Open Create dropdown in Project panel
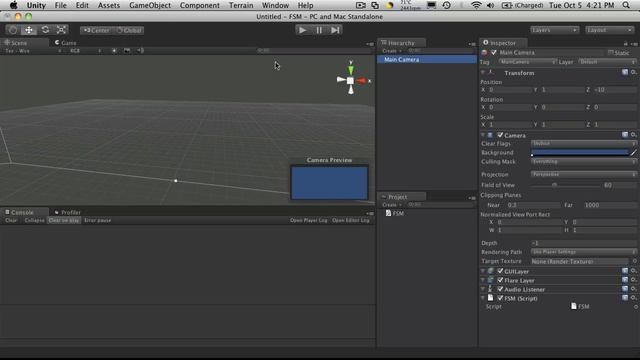 click(x=391, y=204)
